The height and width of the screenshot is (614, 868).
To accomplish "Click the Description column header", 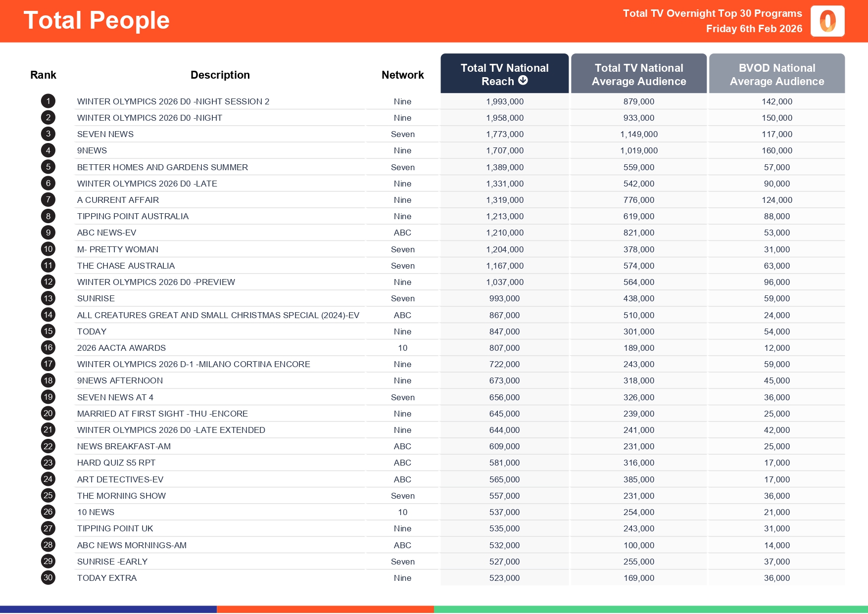I will 220,75.
